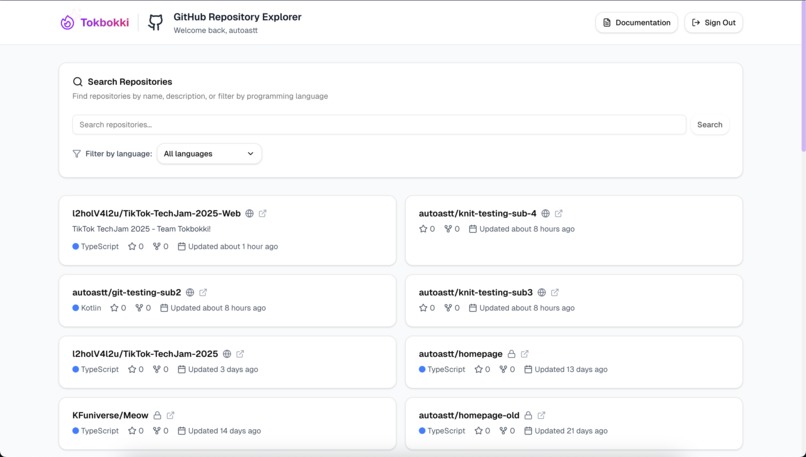Click 'Updated about 1 hour ago' text
The height and width of the screenshot is (457, 806).
point(233,246)
